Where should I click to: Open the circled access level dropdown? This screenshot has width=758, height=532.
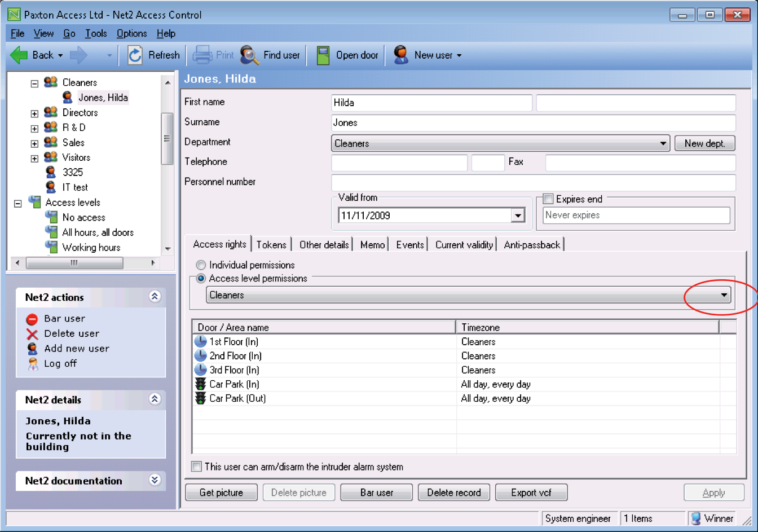pyautogui.click(x=724, y=294)
